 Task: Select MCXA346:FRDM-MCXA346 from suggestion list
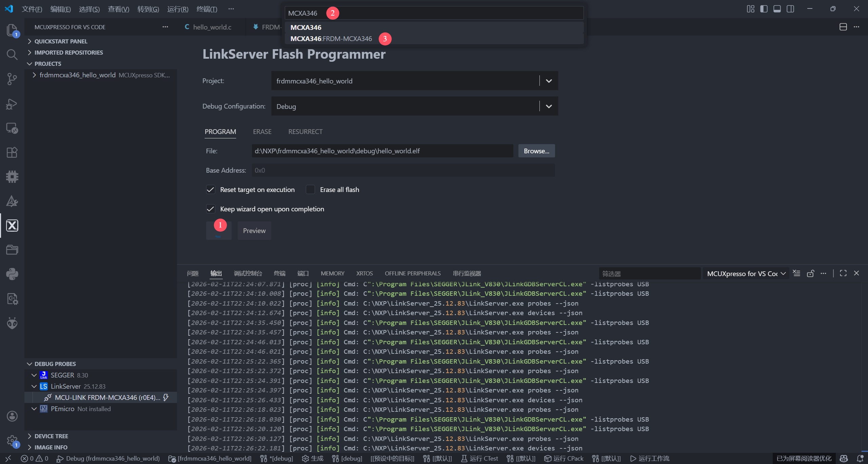pos(434,39)
